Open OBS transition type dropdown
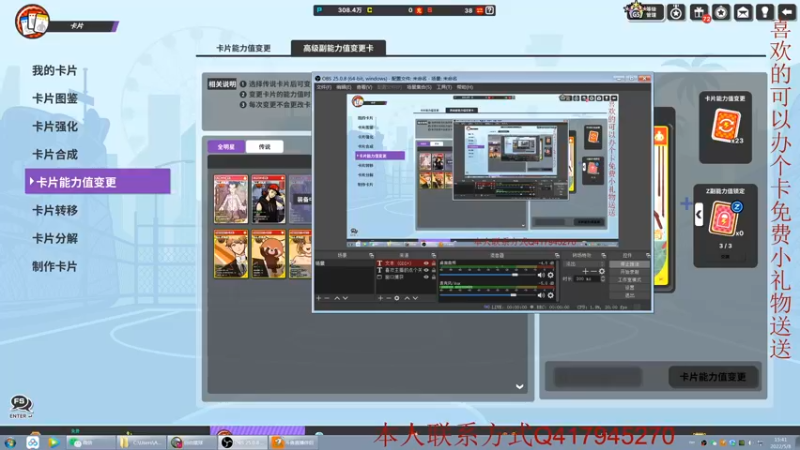The height and width of the screenshot is (450, 800). tap(584, 264)
